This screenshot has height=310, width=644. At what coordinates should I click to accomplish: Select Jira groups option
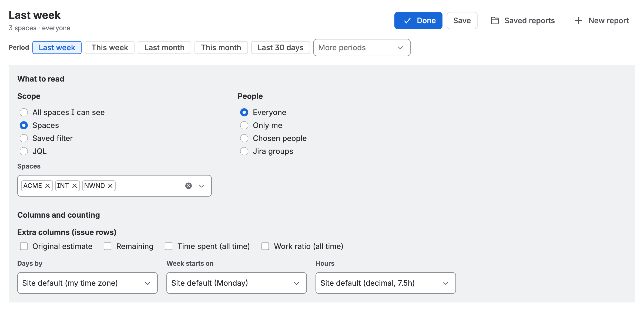click(x=244, y=151)
